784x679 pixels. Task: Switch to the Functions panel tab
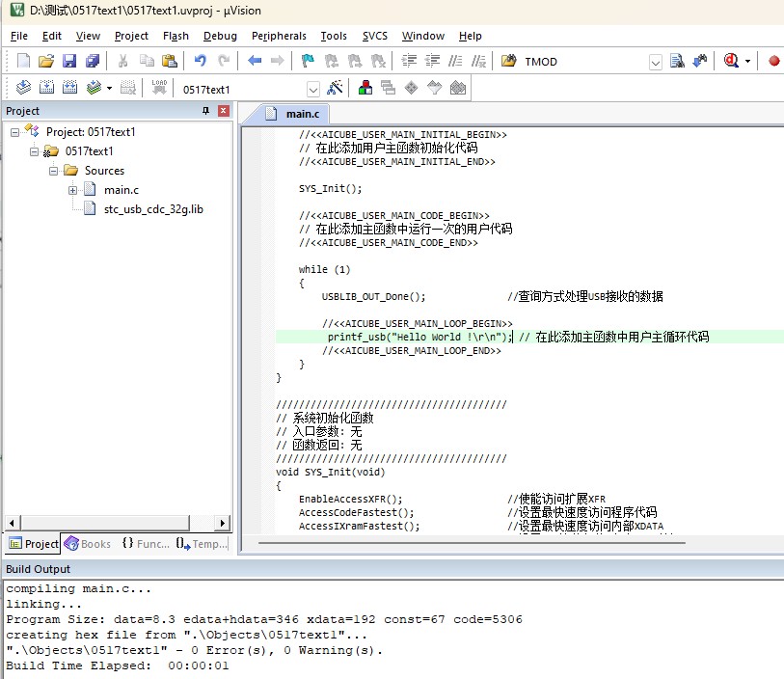click(146, 544)
